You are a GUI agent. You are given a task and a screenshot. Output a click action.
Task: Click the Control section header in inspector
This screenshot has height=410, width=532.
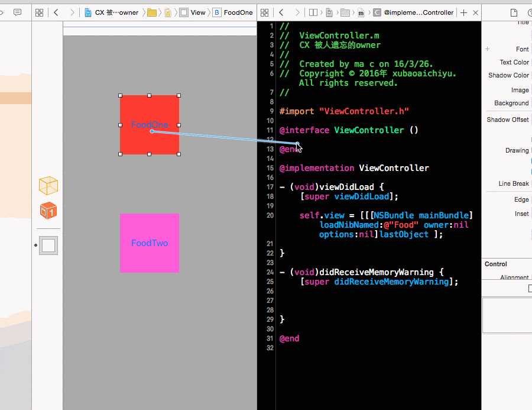[496, 264]
